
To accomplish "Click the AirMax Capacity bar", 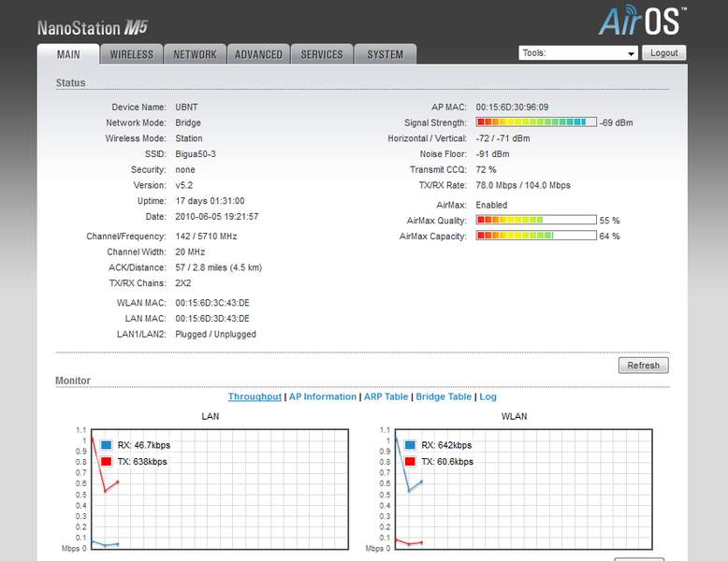I will click(536, 236).
